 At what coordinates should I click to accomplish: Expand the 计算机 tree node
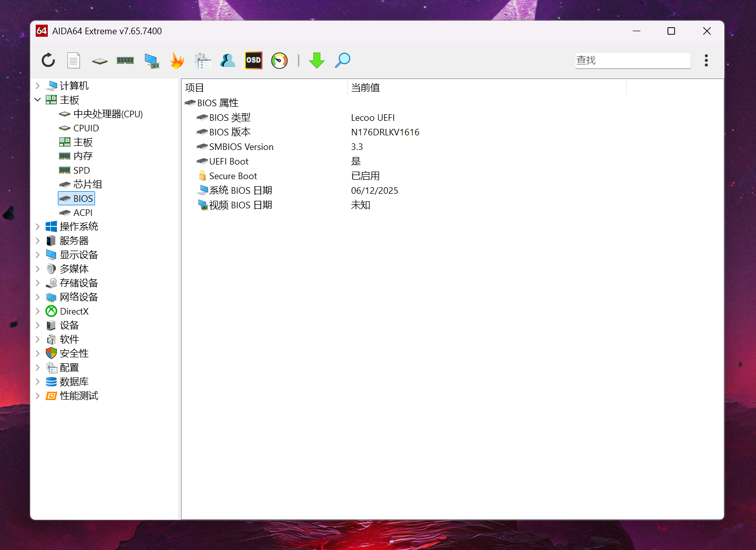point(38,86)
